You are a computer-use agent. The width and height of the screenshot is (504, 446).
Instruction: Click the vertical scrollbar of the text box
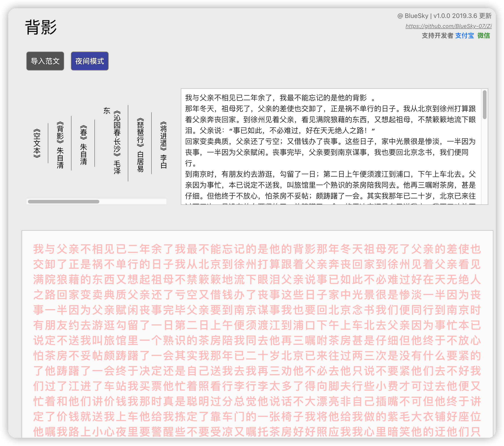click(484, 105)
